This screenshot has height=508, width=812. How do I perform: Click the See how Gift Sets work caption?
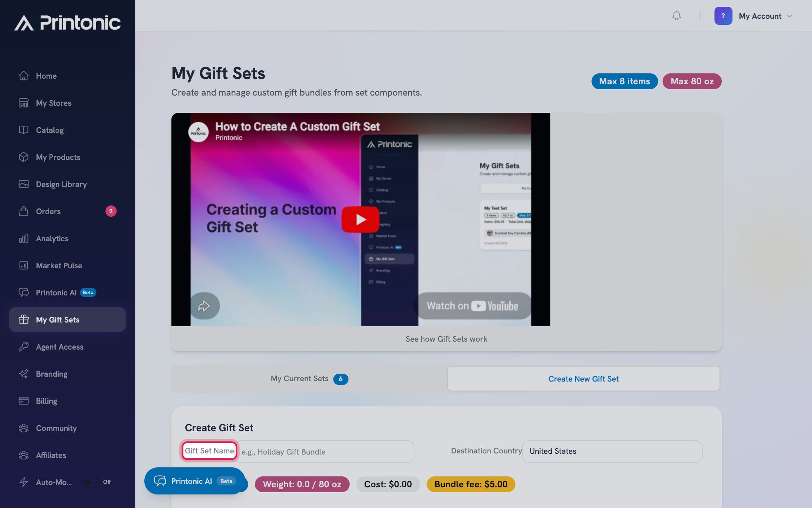pyautogui.click(x=446, y=339)
